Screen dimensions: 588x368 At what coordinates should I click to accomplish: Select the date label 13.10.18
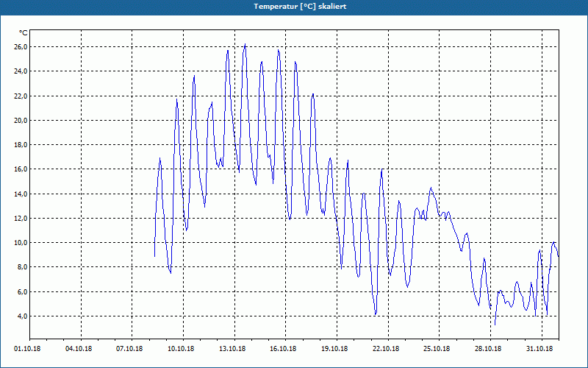point(232,349)
